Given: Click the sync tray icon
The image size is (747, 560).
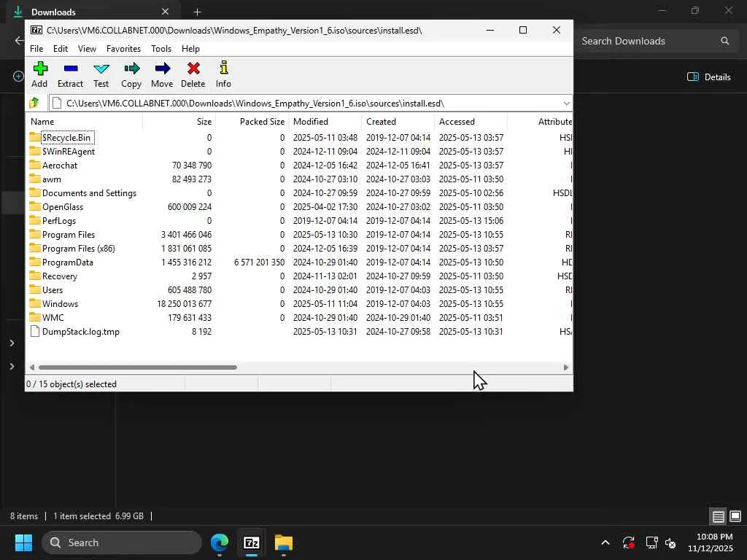Looking at the screenshot, I should point(628,542).
